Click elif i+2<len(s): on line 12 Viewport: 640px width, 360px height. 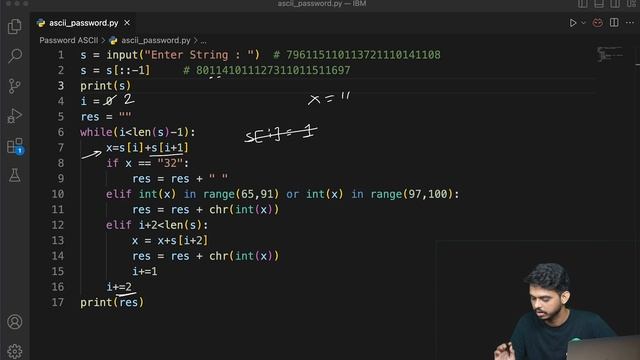click(x=157, y=225)
